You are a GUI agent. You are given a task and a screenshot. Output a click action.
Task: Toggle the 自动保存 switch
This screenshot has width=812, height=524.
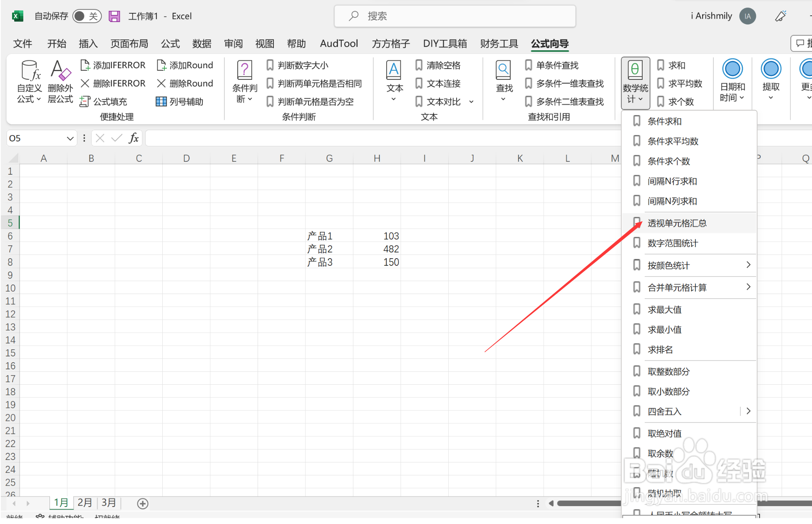[x=87, y=16]
